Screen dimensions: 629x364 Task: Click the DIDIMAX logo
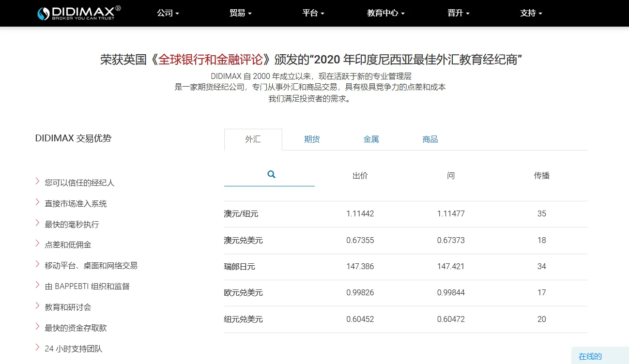tap(79, 13)
